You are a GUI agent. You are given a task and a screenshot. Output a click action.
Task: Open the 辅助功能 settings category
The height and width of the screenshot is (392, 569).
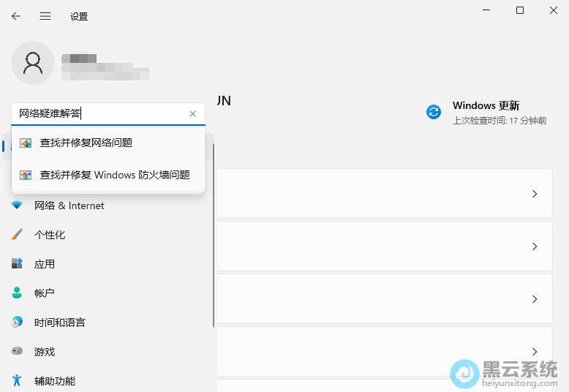pyautogui.click(x=54, y=381)
